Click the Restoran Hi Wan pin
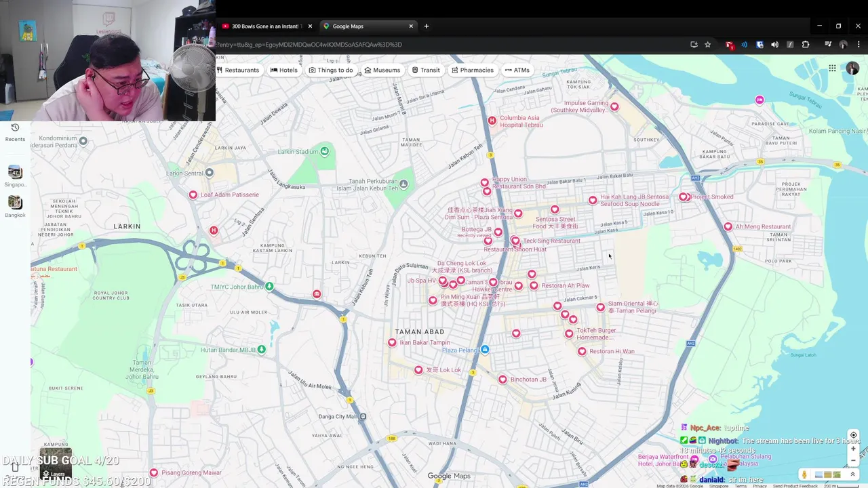The image size is (868, 488). [582, 352]
